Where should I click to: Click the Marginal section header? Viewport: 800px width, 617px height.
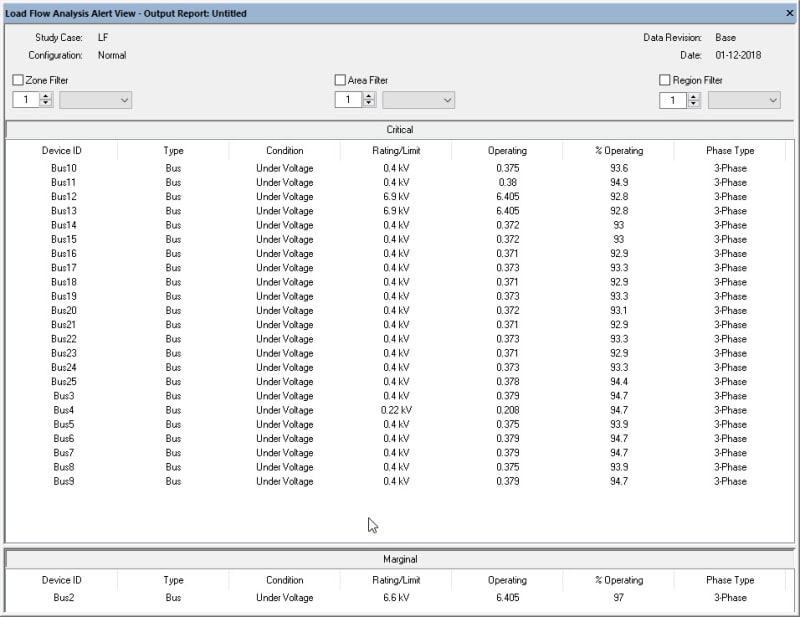coord(400,559)
